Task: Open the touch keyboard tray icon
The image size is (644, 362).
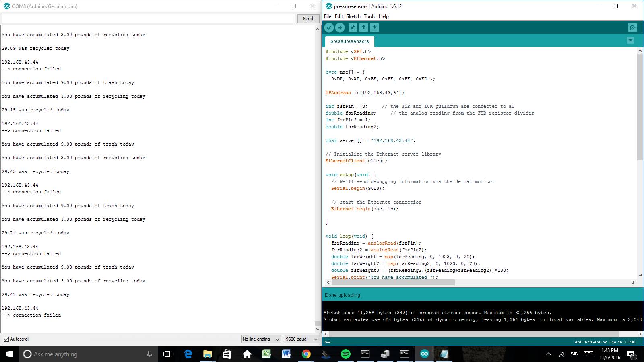Action: [x=588, y=354]
